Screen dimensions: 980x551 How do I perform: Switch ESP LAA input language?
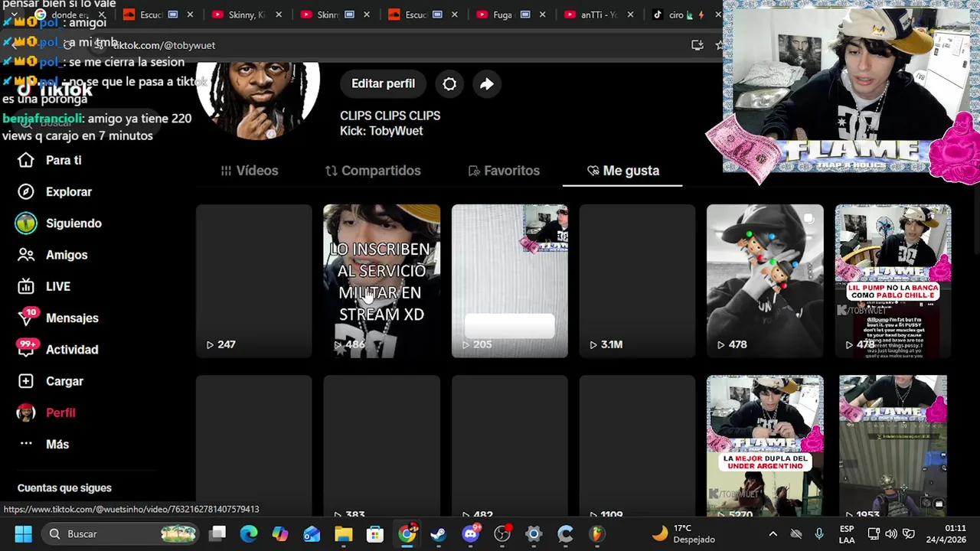(847, 533)
